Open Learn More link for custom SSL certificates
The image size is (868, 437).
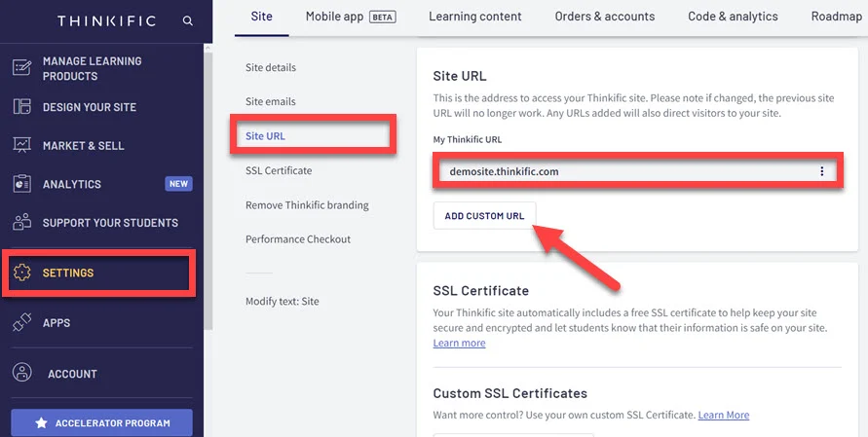click(723, 415)
